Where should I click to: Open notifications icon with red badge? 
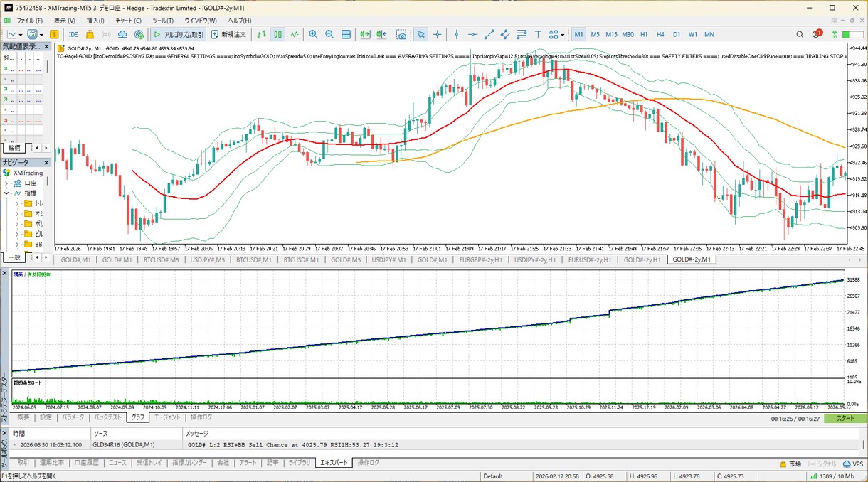click(x=816, y=34)
